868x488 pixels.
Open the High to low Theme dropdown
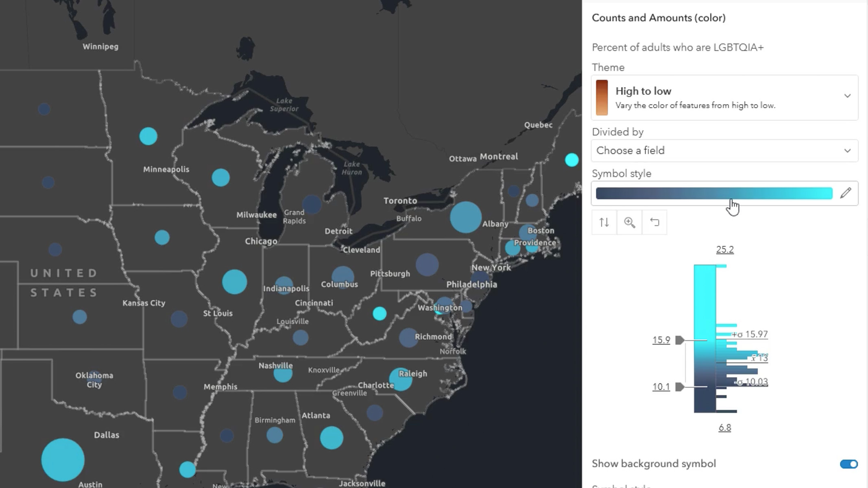tap(724, 98)
